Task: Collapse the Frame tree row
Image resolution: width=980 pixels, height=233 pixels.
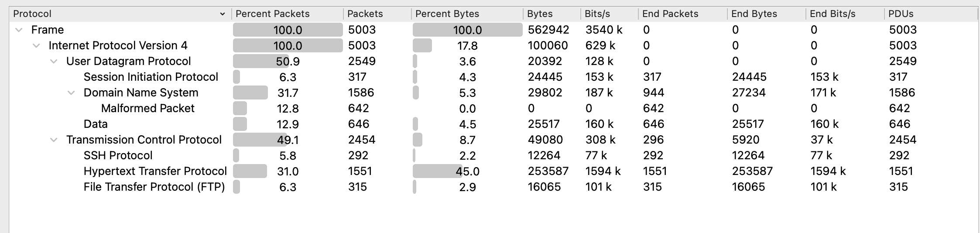Action: [x=19, y=30]
